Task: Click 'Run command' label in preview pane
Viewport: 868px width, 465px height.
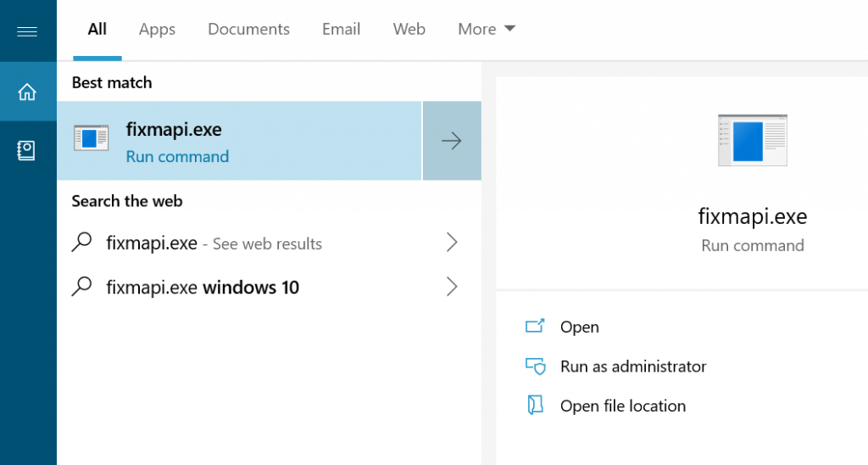Action: point(753,245)
